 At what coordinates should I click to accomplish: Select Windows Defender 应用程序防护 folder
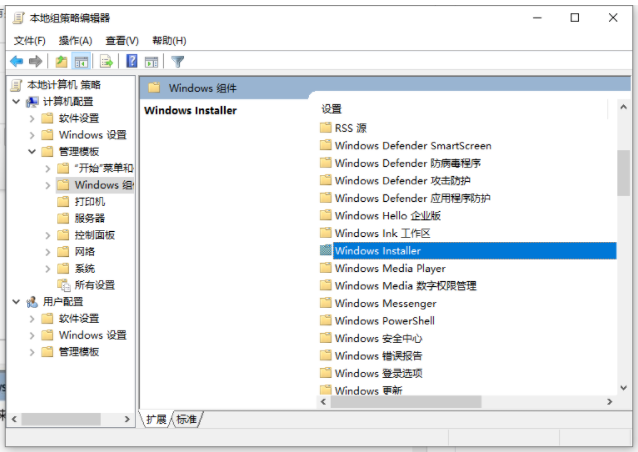click(x=412, y=198)
